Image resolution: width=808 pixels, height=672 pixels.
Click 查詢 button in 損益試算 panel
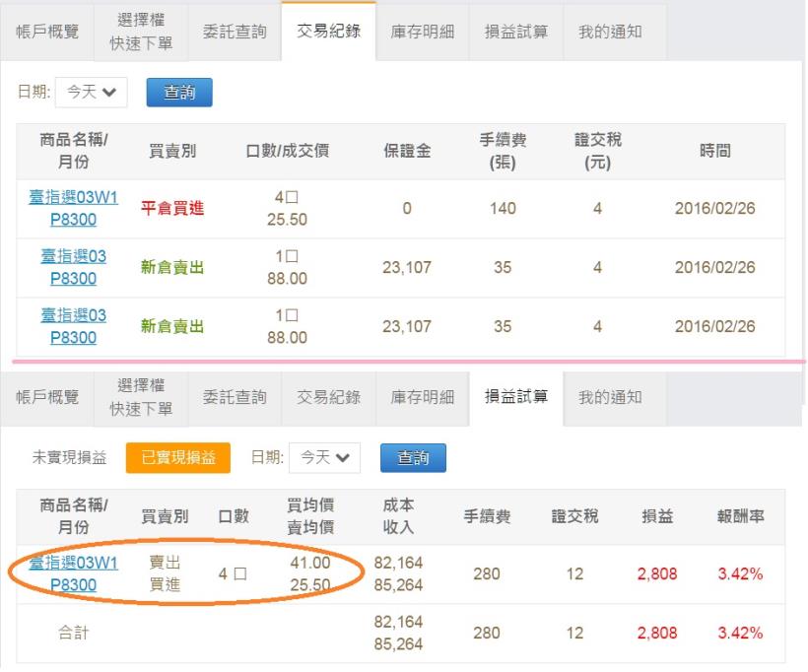click(413, 457)
